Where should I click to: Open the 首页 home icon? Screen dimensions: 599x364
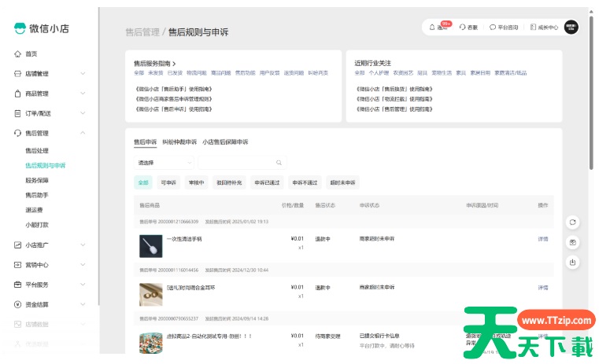(17, 53)
